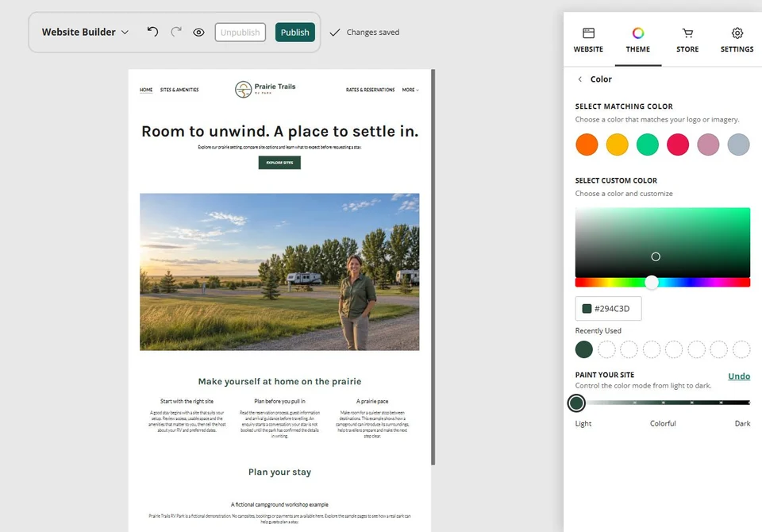Click the 'Colorful' label under the slider
The height and width of the screenshot is (532, 762).
tap(663, 423)
